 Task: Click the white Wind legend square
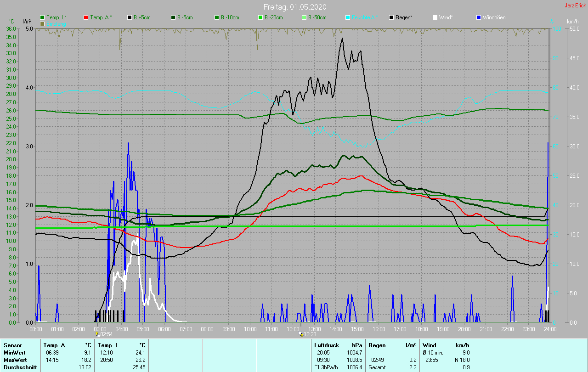(435, 17)
